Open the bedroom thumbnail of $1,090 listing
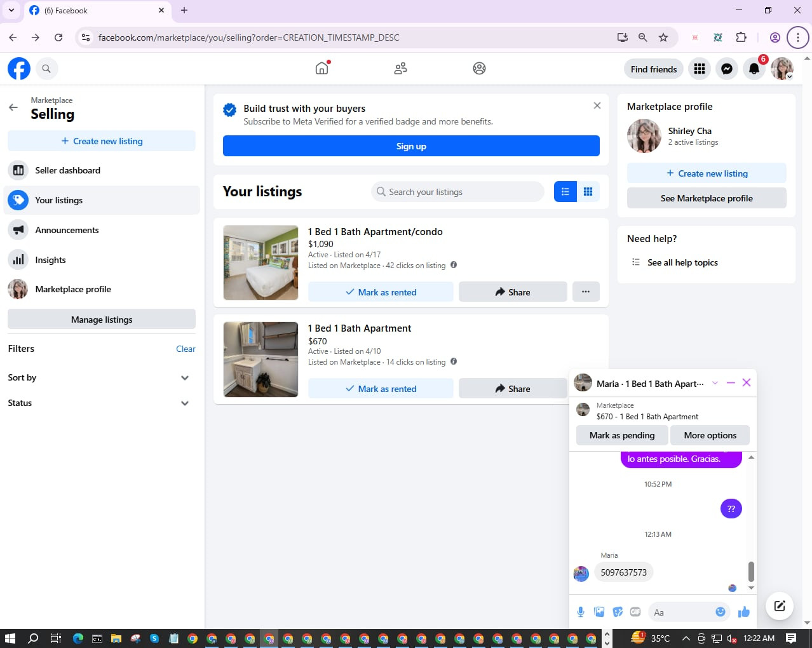Screen dimensions: 812x648 click(261, 262)
